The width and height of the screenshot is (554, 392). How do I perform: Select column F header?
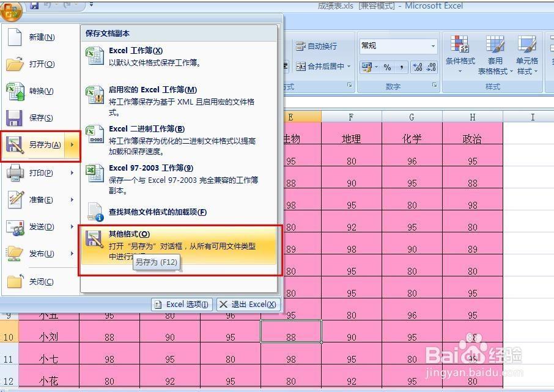tap(351, 117)
